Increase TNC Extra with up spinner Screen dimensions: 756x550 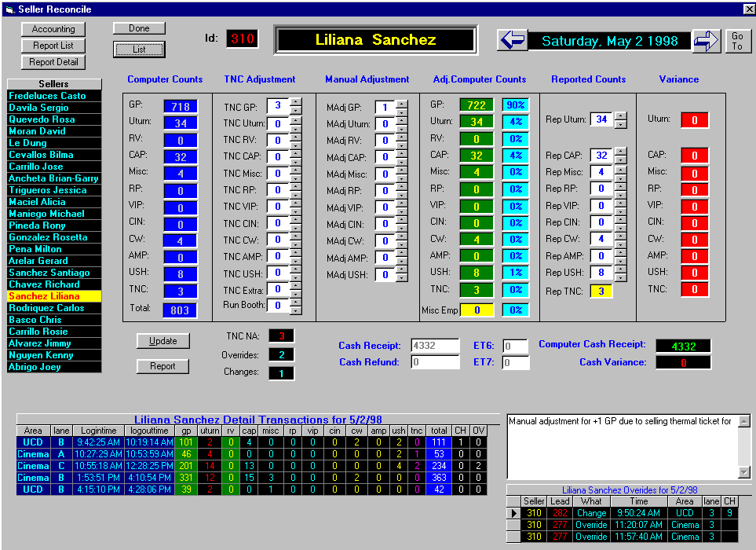click(296, 286)
